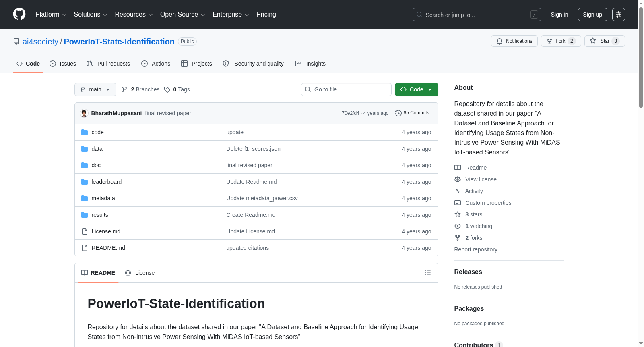Click the search magnifier icon in header
This screenshot has width=644, height=347.
pyautogui.click(x=419, y=15)
